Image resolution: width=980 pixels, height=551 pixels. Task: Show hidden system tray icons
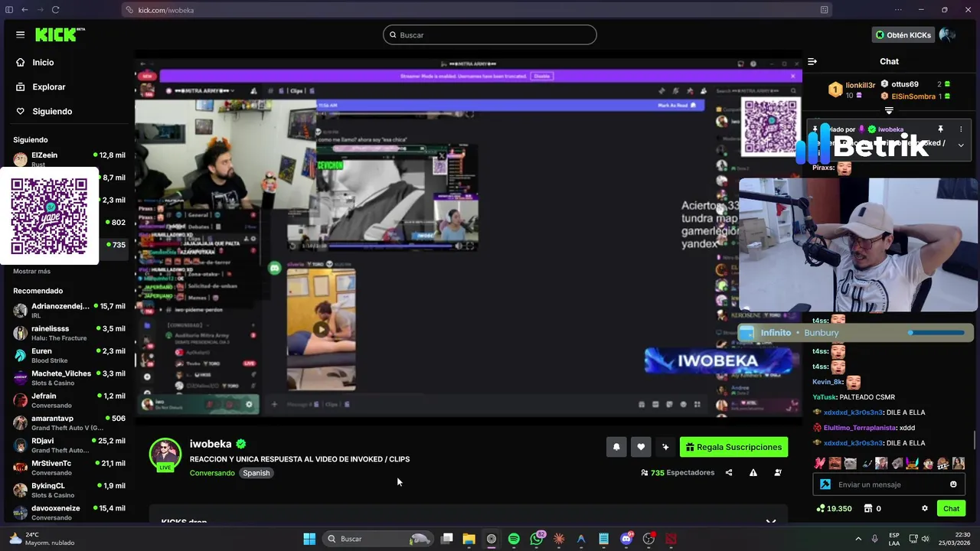[x=857, y=539]
